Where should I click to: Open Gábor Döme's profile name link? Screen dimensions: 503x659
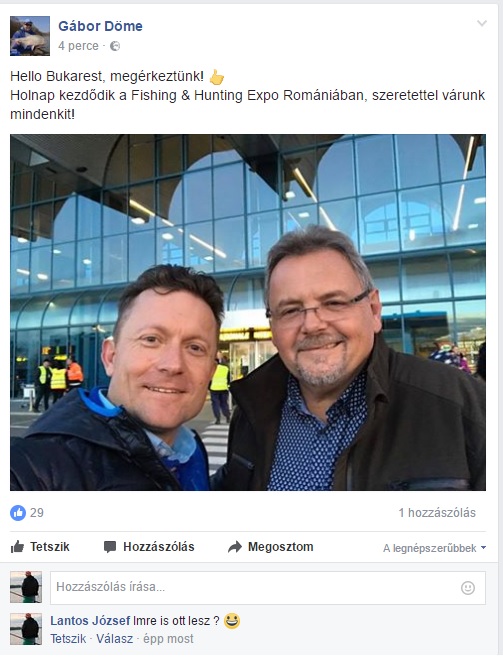(100, 26)
